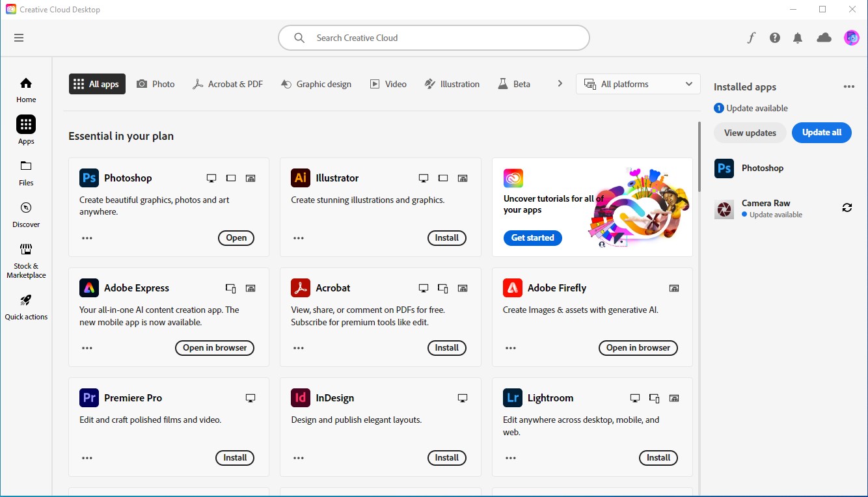Open the account profile avatar

coord(851,38)
